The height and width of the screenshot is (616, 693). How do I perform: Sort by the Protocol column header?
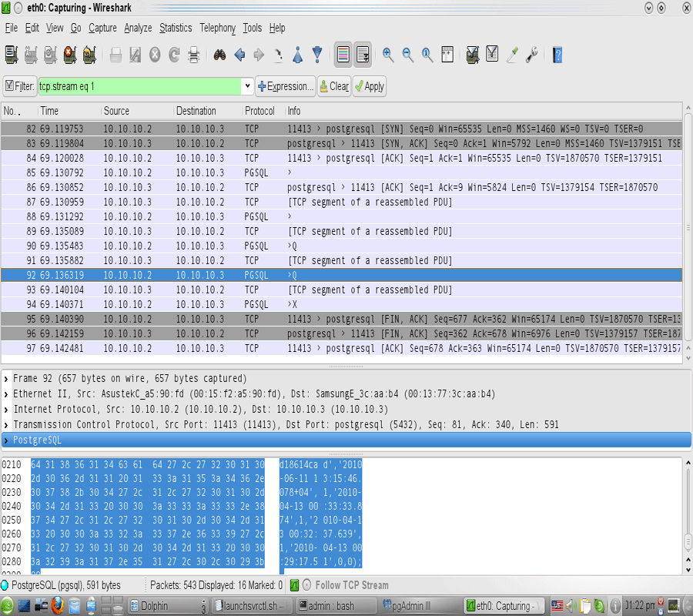[x=263, y=111]
